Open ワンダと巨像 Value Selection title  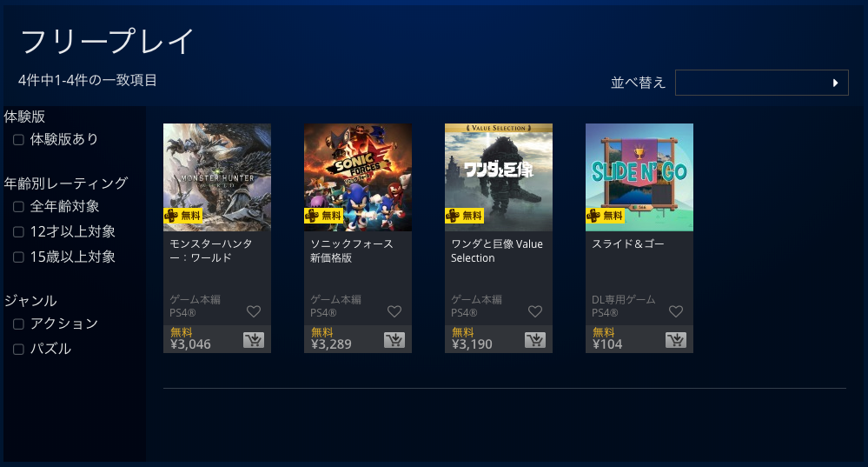[x=496, y=251]
